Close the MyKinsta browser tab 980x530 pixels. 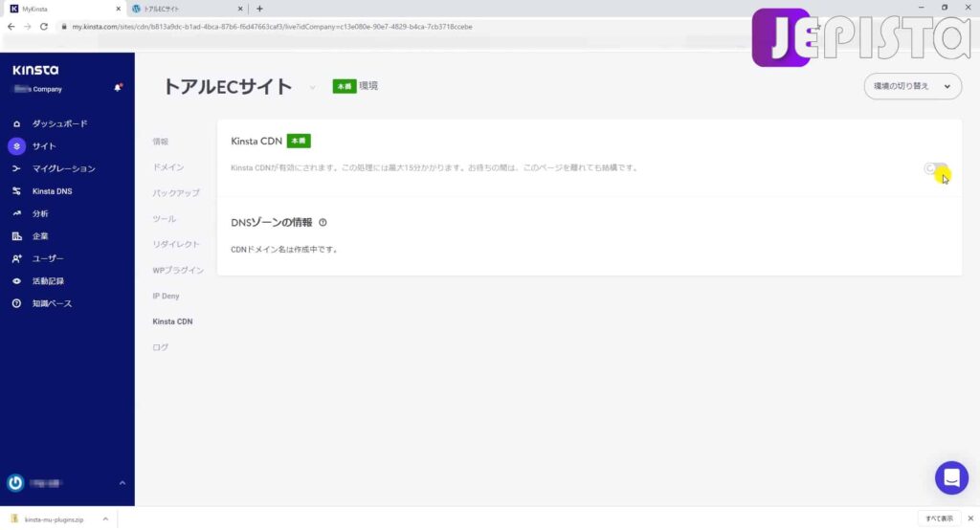(118, 9)
